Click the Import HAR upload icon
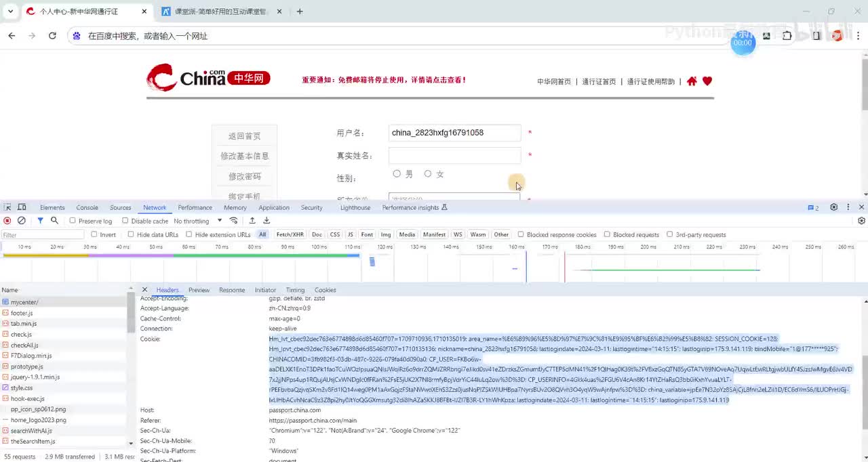 [x=252, y=221]
